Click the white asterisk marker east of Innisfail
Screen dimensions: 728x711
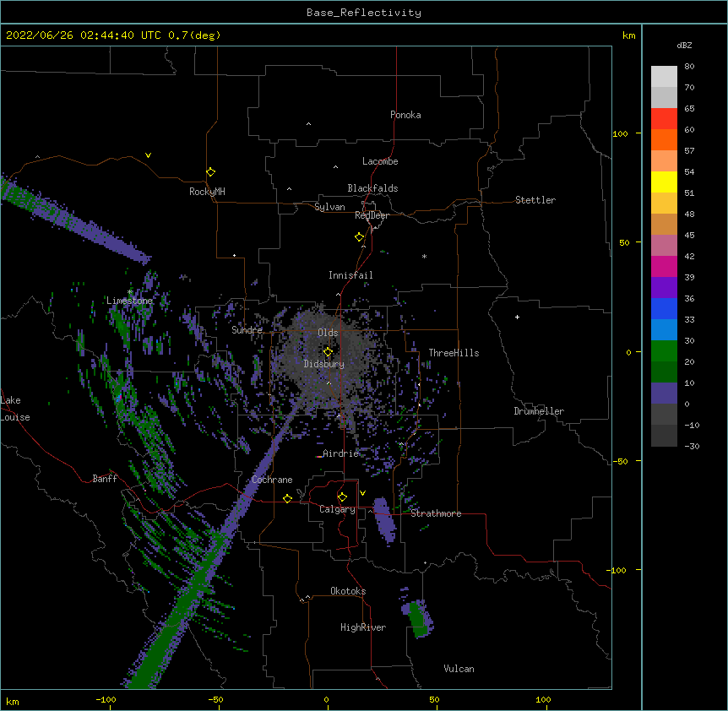pos(424,256)
